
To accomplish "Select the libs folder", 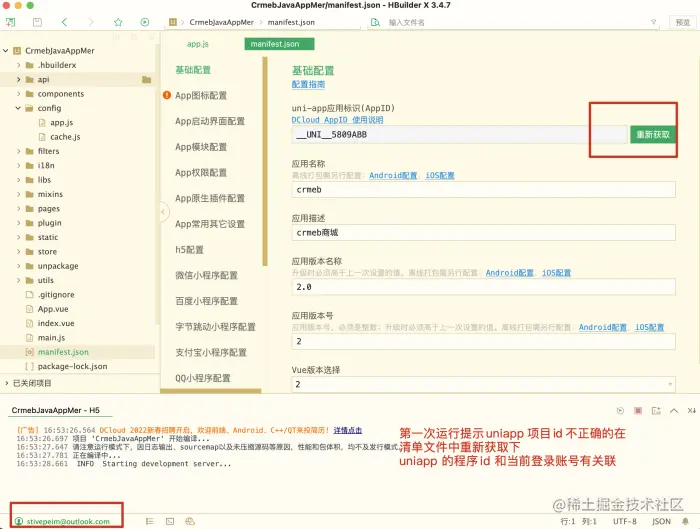I will [44, 180].
